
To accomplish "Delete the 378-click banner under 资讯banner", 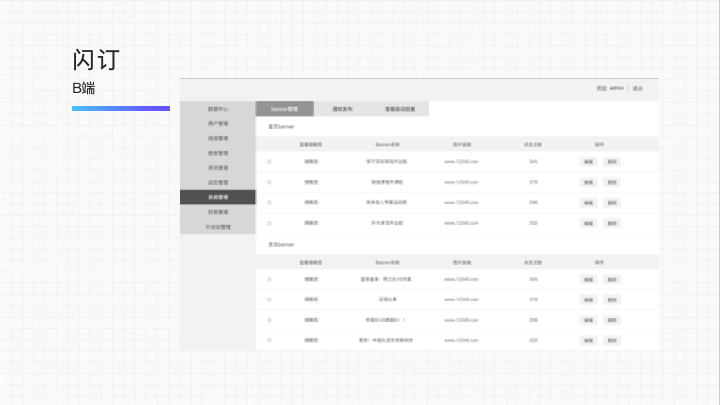I will click(x=612, y=300).
